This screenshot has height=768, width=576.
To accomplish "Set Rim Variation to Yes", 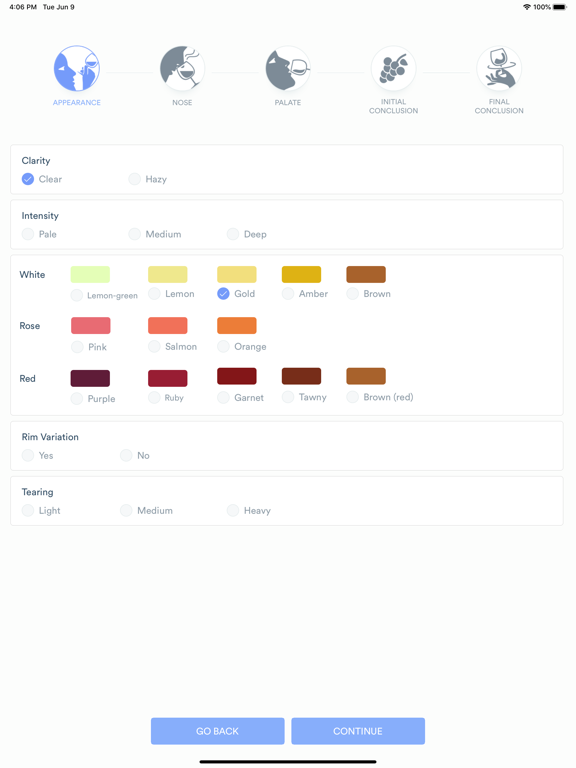I will [x=28, y=456].
